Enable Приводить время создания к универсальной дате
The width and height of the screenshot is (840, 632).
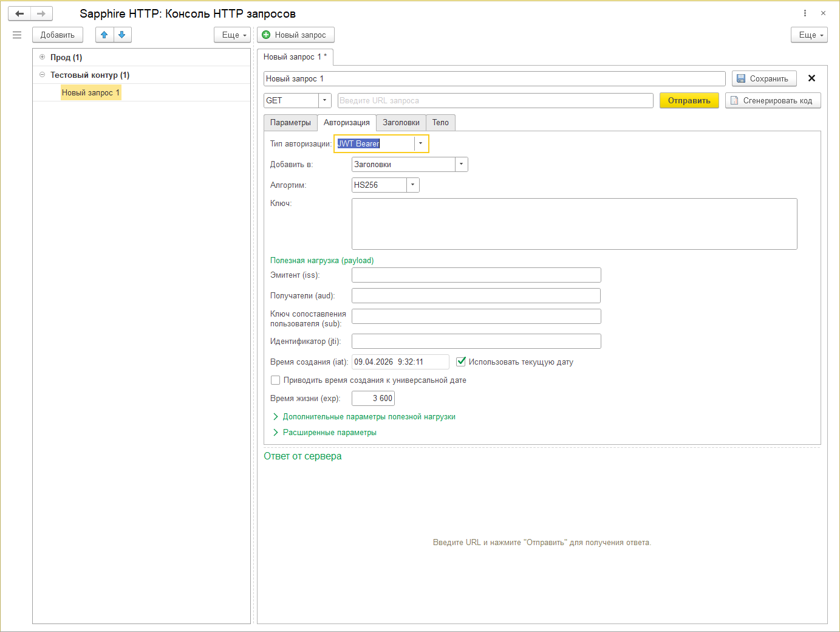[276, 380]
